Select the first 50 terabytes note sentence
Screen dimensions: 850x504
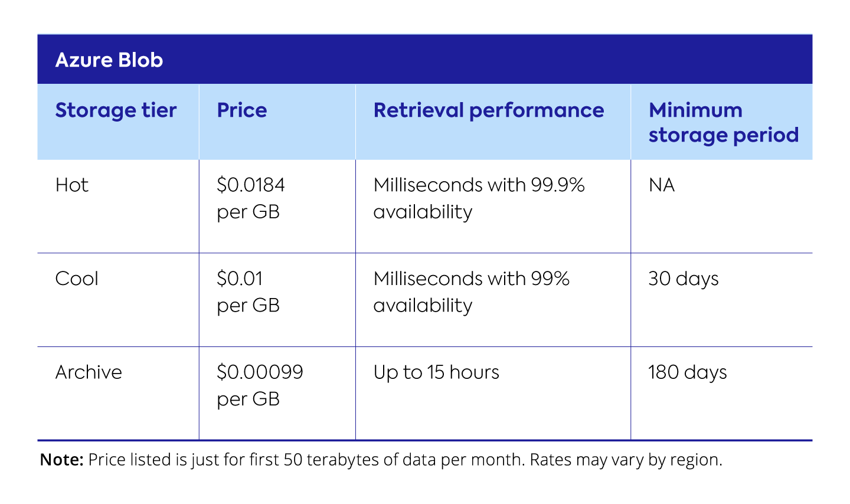click(306, 460)
